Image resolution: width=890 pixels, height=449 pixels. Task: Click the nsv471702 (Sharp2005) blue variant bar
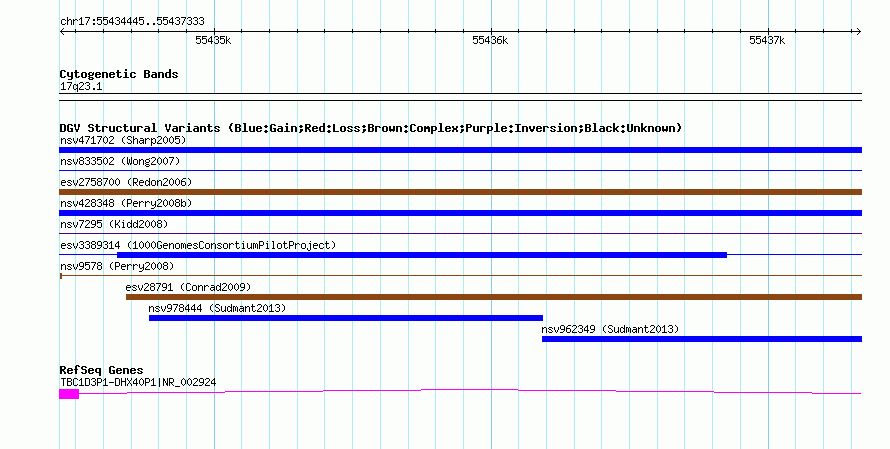click(460, 150)
